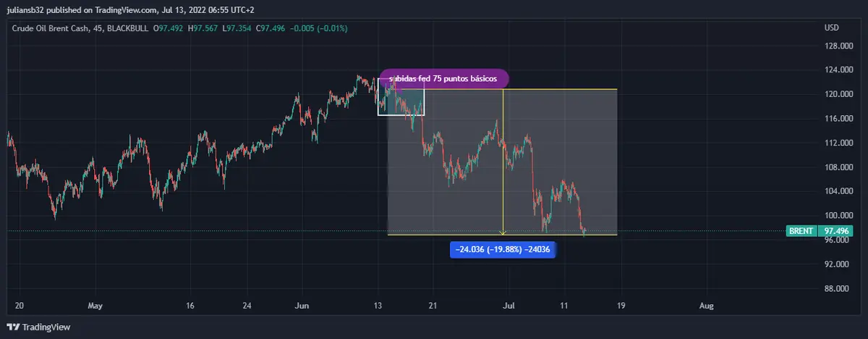868x339 pixels.
Task: Click the green BRENT price tag
Action: (x=801, y=231)
